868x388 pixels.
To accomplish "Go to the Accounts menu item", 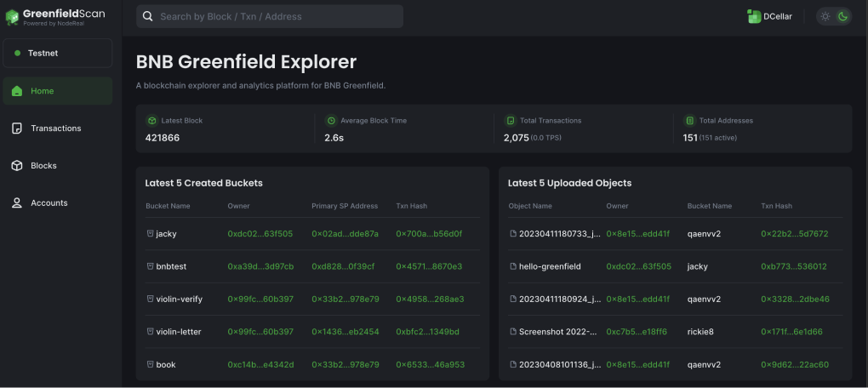I will 49,203.
